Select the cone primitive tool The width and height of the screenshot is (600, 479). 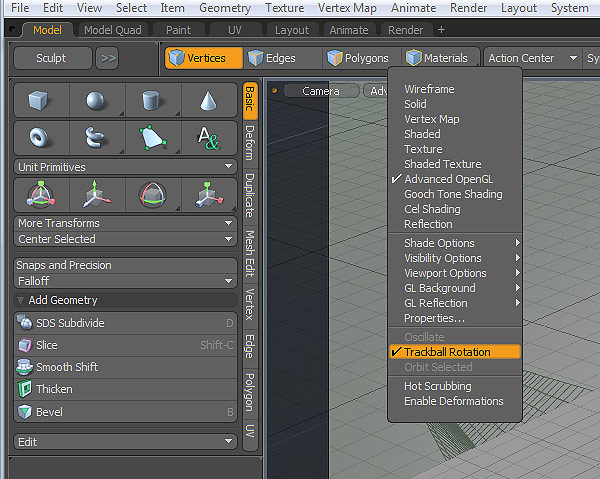pos(209,101)
